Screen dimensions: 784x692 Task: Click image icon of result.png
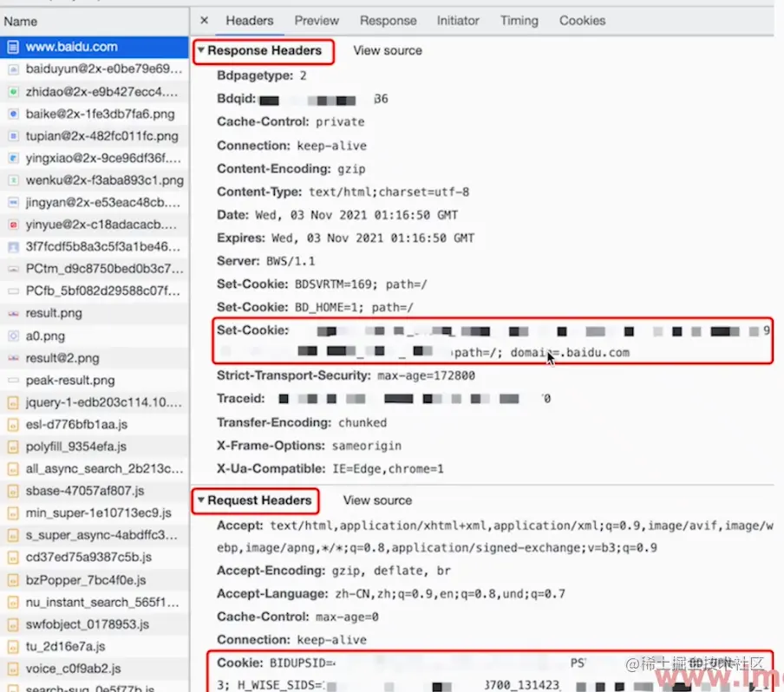click(x=14, y=314)
